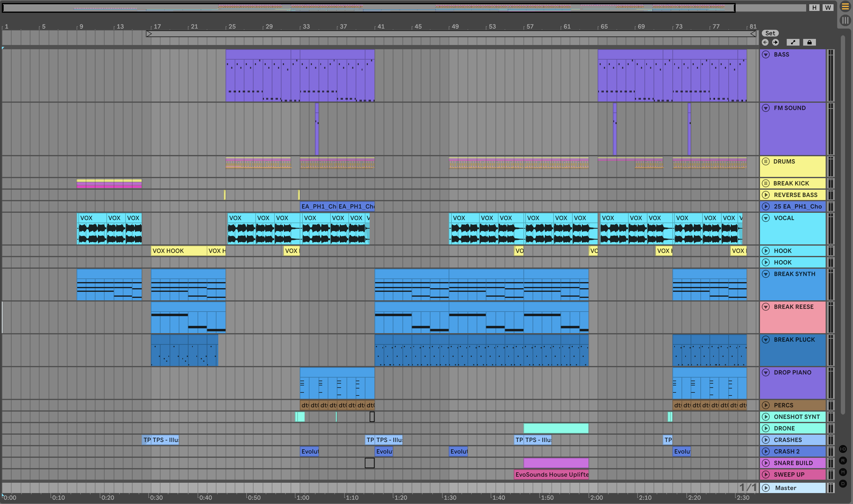Collapse the BASS track
The width and height of the screenshot is (853, 504).
[765, 54]
